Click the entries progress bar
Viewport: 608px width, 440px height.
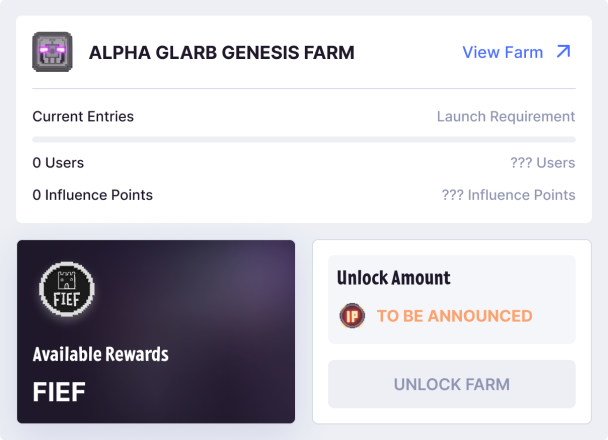[304, 140]
